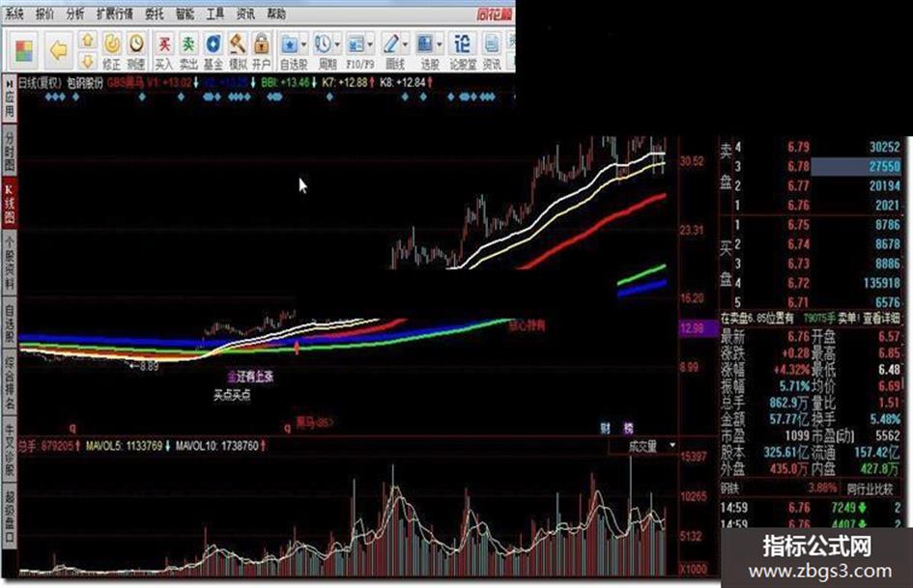The width and height of the screenshot is (913, 588).
Task: Open the 画线 dropdown arrow
Action: click(x=405, y=44)
